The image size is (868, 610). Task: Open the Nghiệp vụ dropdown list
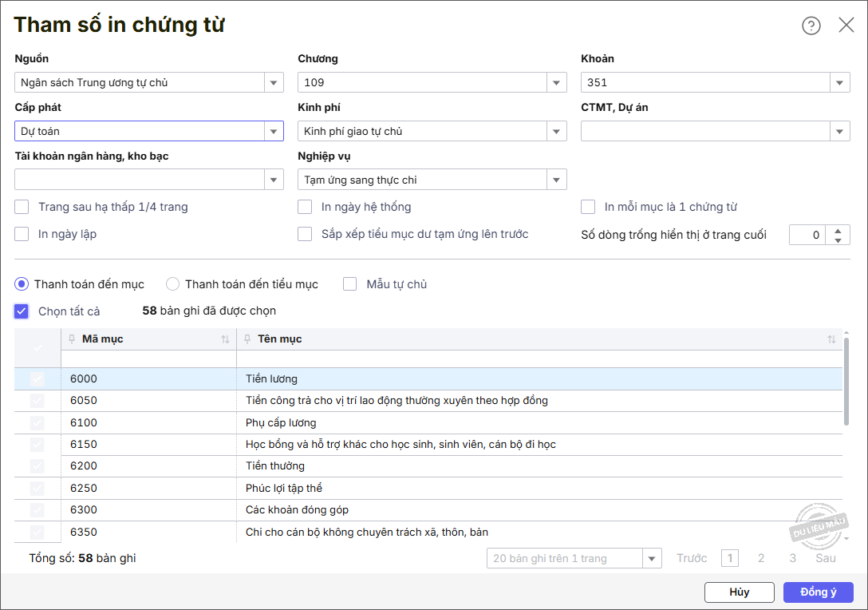pos(557,180)
